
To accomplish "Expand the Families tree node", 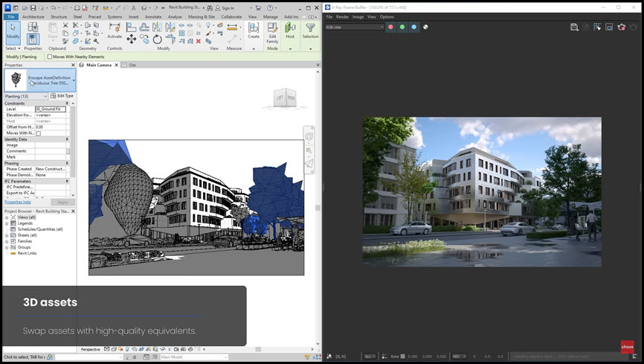I will [x=7, y=241].
